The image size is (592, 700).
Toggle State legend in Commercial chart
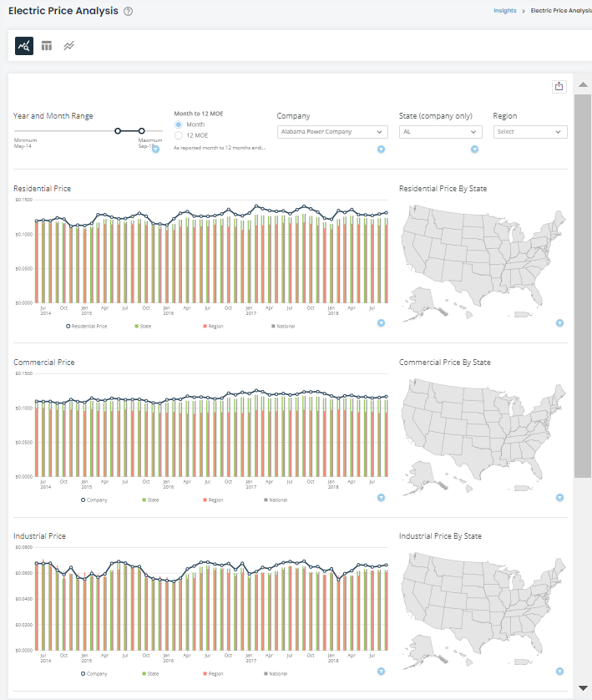pos(150,500)
